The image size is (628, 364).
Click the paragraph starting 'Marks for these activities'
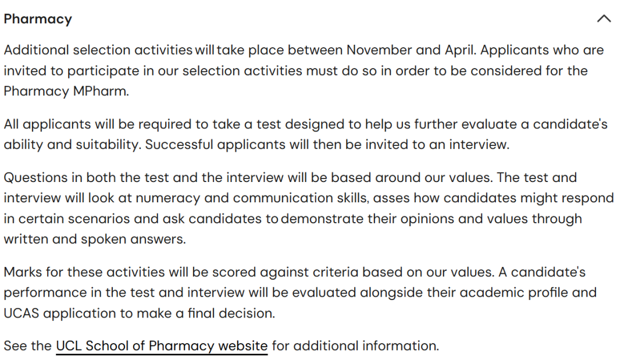pos(301,292)
